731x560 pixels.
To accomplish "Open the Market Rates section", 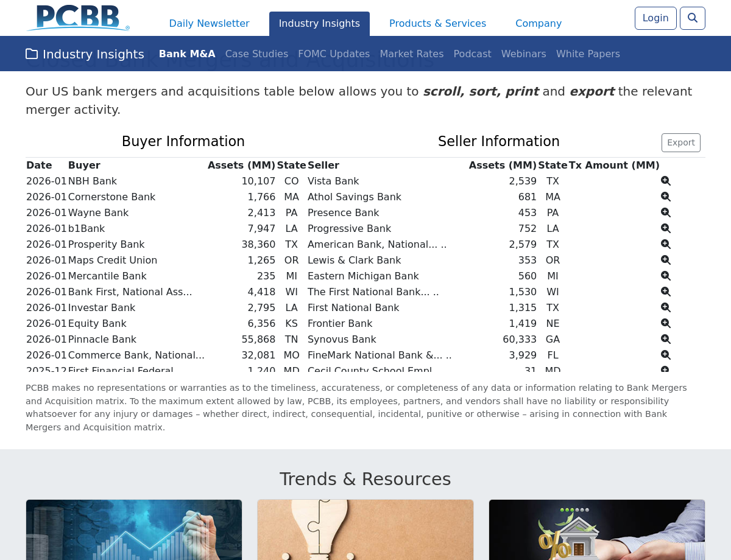I will coord(411,54).
